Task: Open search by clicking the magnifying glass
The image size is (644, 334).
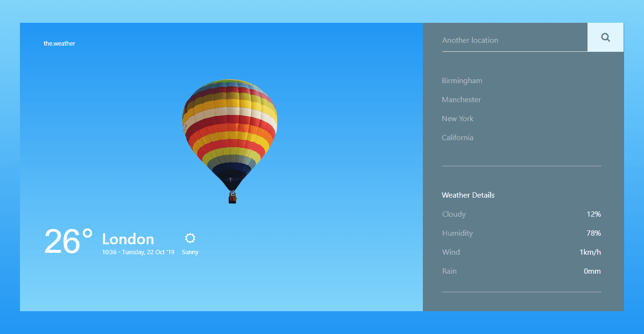Action: [605, 37]
